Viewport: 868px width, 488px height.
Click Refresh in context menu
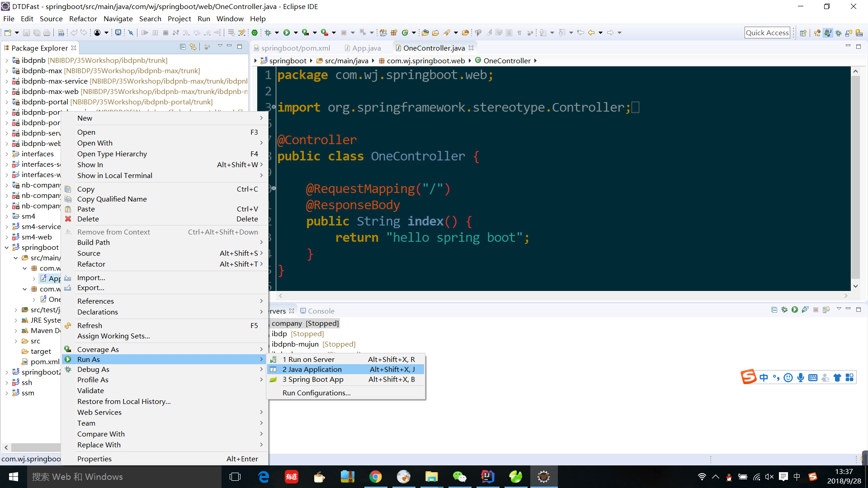(165, 326)
